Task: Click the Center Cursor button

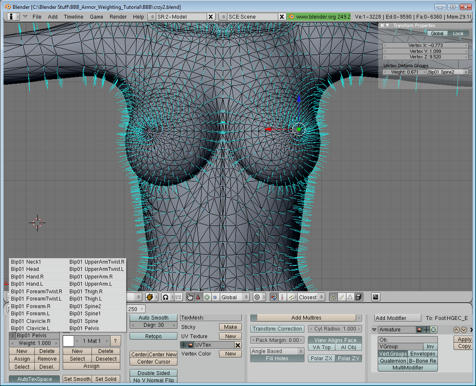Action: [x=153, y=361]
